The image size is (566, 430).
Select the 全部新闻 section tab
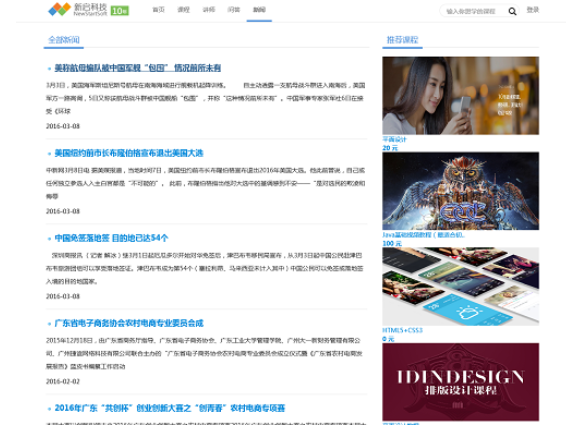(x=64, y=40)
